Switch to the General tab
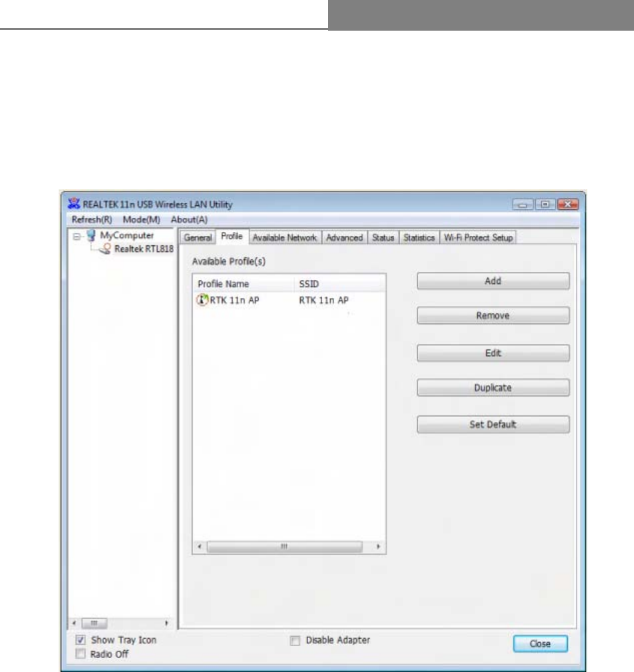This screenshot has width=634, height=672. tap(197, 237)
